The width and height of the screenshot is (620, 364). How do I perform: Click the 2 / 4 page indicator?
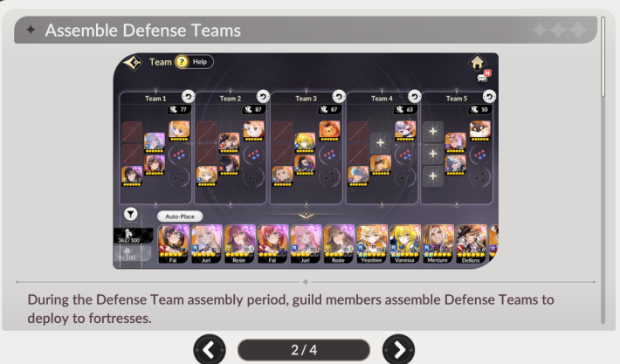304,350
